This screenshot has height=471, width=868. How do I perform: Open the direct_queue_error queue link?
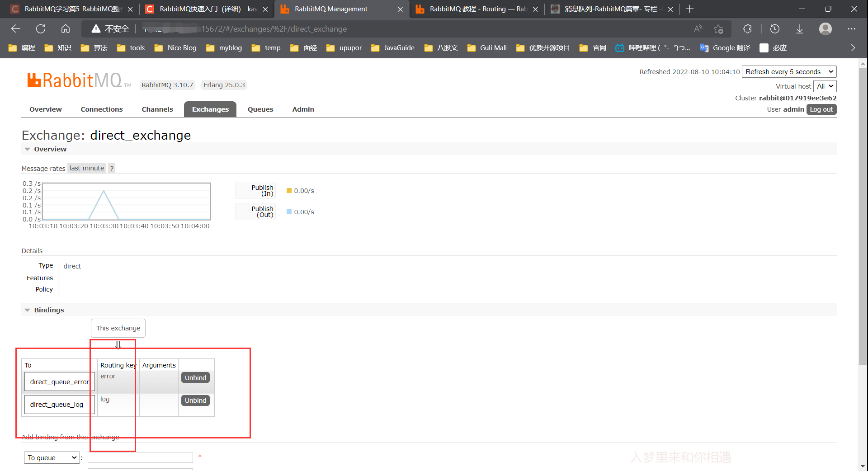coord(60,382)
